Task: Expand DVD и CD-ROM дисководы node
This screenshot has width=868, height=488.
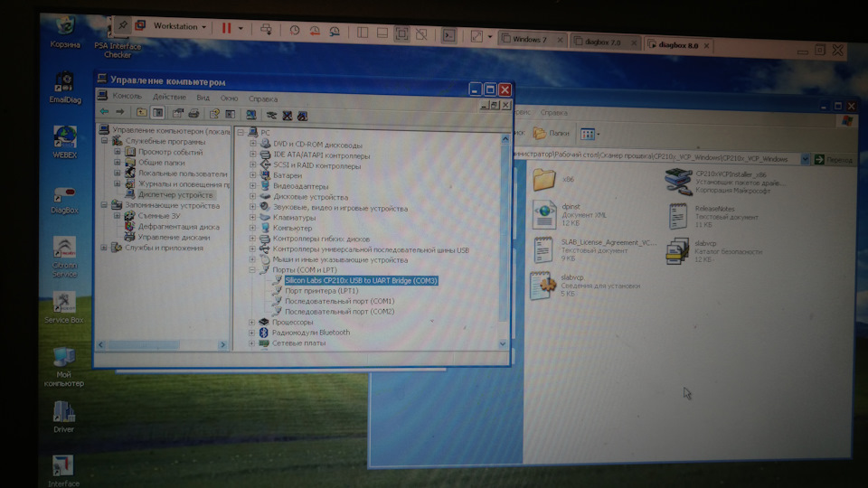Action: (x=253, y=144)
